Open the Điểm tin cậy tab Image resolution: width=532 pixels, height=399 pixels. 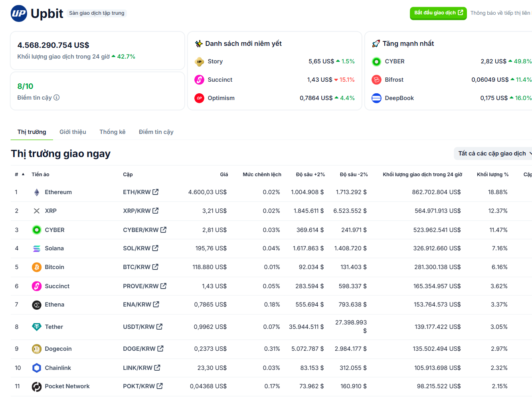(156, 132)
